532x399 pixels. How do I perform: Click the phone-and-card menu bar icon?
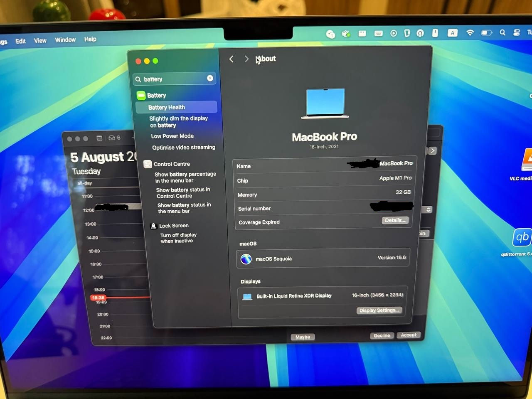coord(407,33)
